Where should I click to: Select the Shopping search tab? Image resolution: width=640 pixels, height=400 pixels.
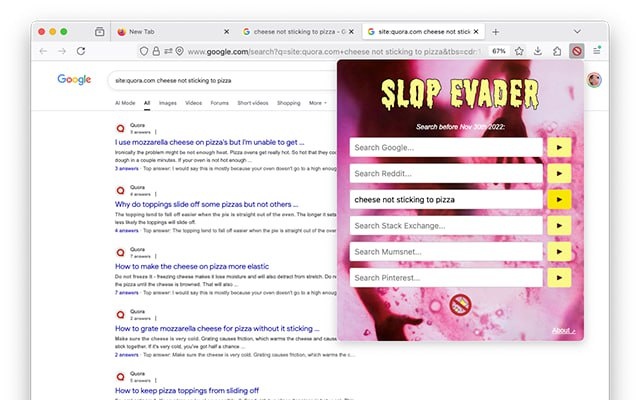pyautogui.click(x=289, y=103)
